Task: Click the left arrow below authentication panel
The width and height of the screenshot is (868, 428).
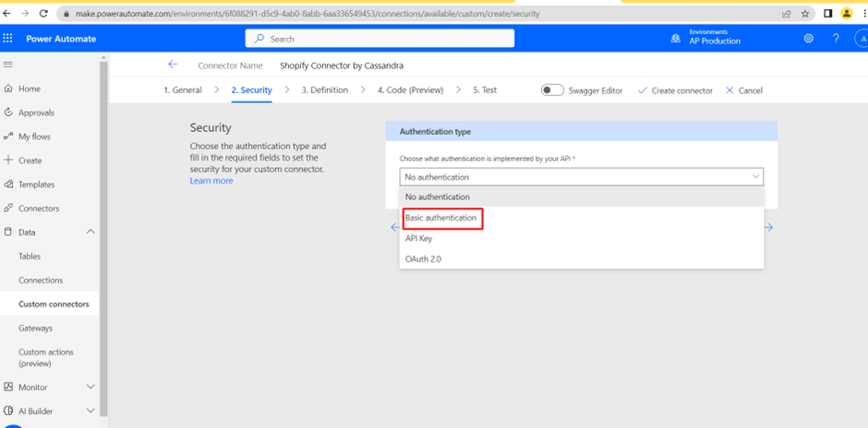Action: point(394,227)
